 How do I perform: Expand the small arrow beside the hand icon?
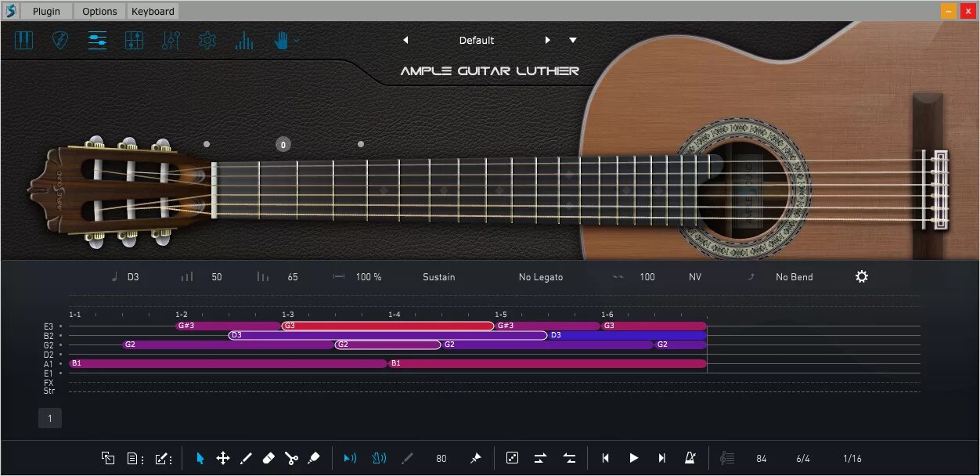click(x=297, y=40)
